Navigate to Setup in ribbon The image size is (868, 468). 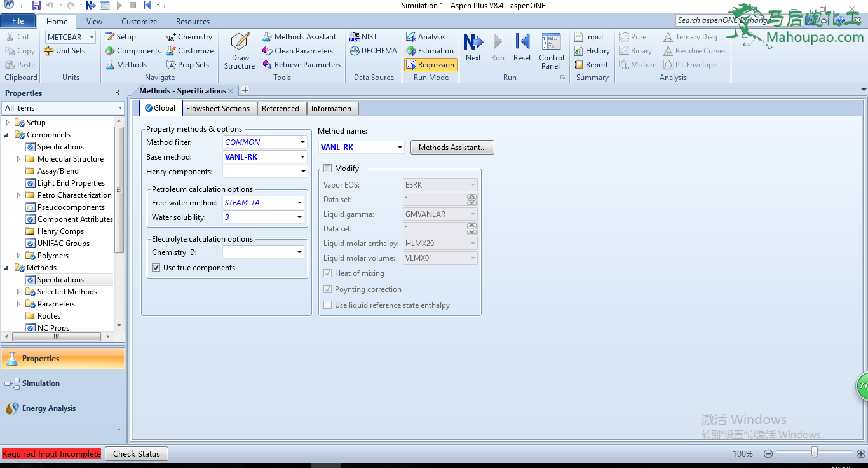(120, 37)
